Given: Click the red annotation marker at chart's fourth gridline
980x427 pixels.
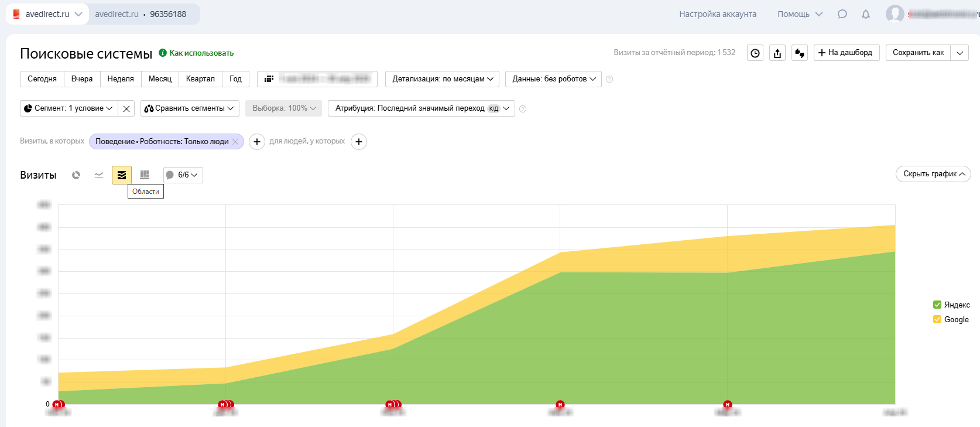Looking at the screenshot, I should point(560,405).
